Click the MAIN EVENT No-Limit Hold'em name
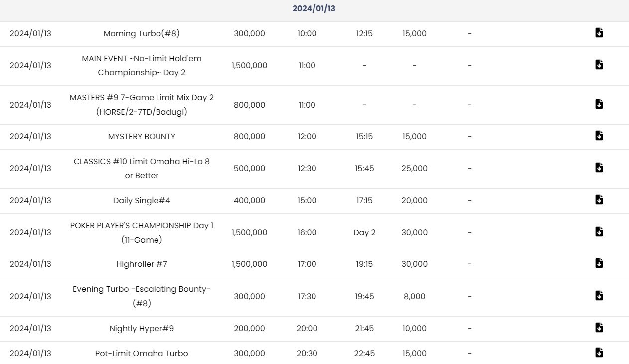This screenshot has height=364, width=629. coord(142,65)
